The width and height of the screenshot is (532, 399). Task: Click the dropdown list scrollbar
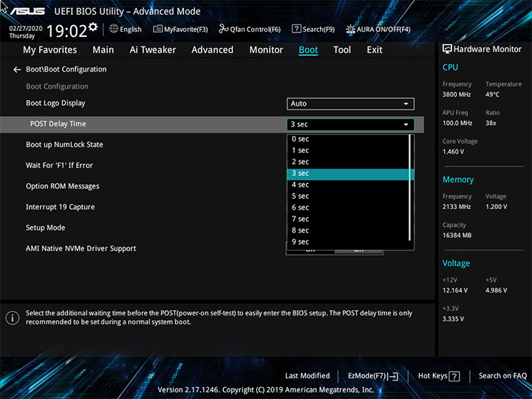(x=410, y=187)
